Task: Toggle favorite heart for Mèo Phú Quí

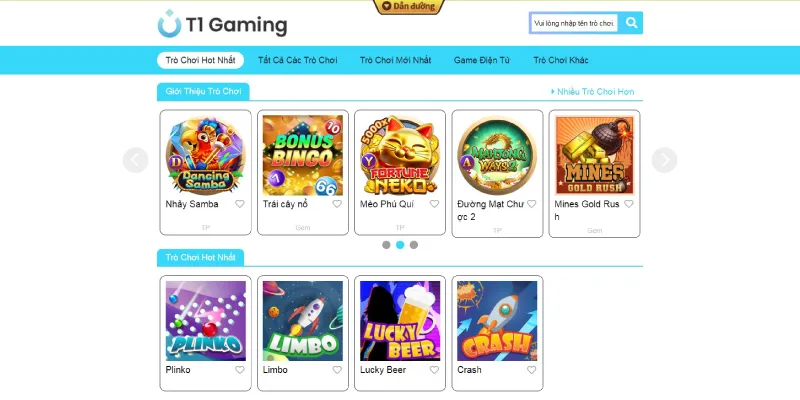Action: [x=434, y=204]
